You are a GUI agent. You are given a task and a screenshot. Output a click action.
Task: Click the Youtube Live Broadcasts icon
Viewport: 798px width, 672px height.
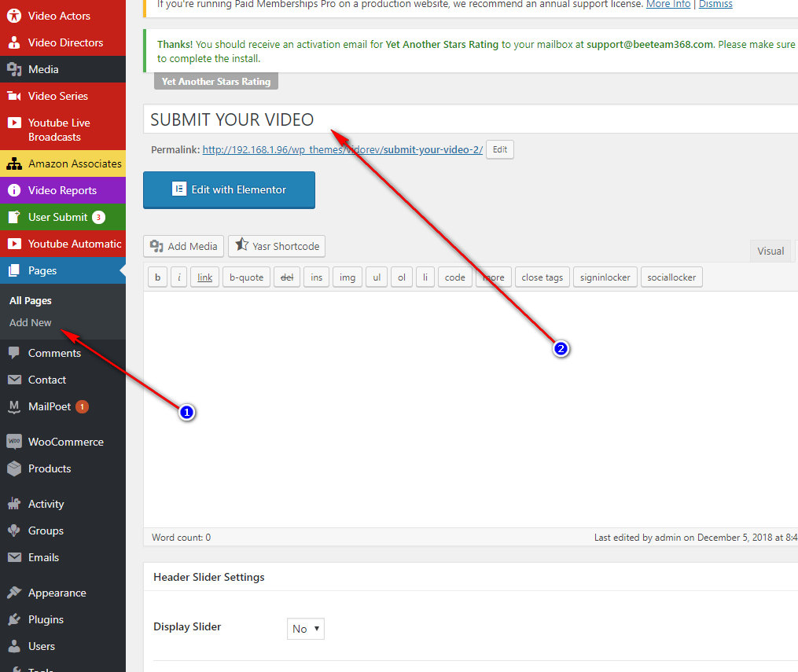14,123
